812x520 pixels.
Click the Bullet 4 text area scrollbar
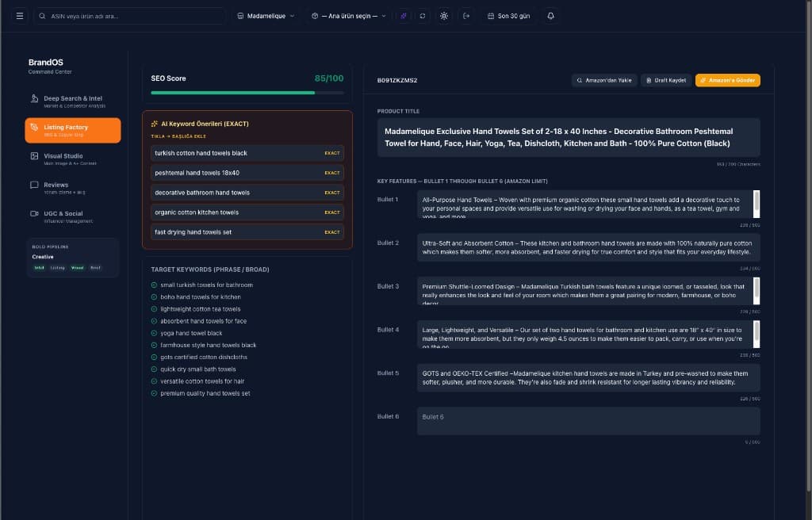[x=756, y=334]
